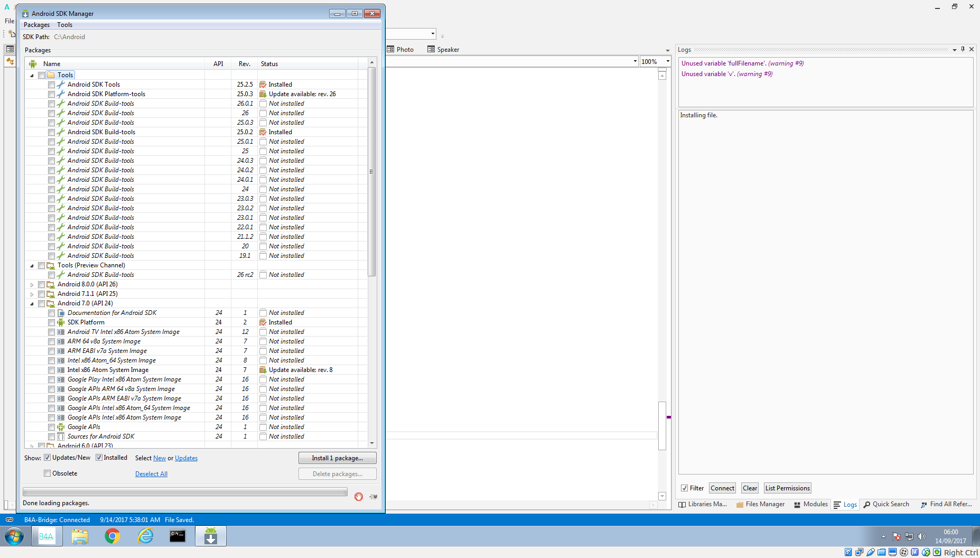Screen dimensions: 980x558
Task: Click the Install 1 package button
Action: pyautogui.click(x=337, y=458)
